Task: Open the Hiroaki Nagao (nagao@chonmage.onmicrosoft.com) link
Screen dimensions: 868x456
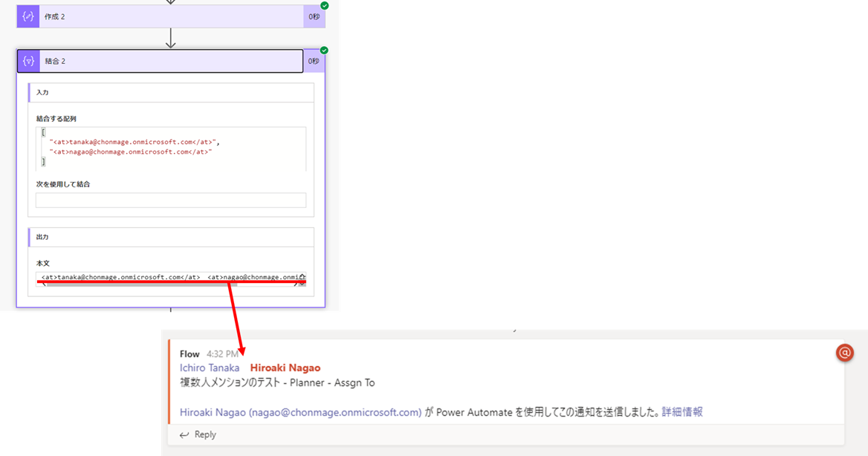Action: coord(300,412)
